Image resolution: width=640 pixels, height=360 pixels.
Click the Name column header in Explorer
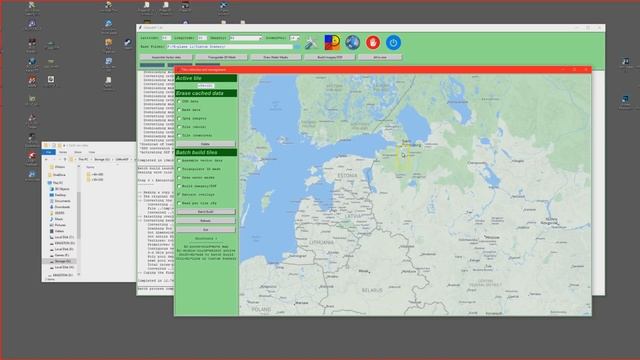click(x=90, y=167)
